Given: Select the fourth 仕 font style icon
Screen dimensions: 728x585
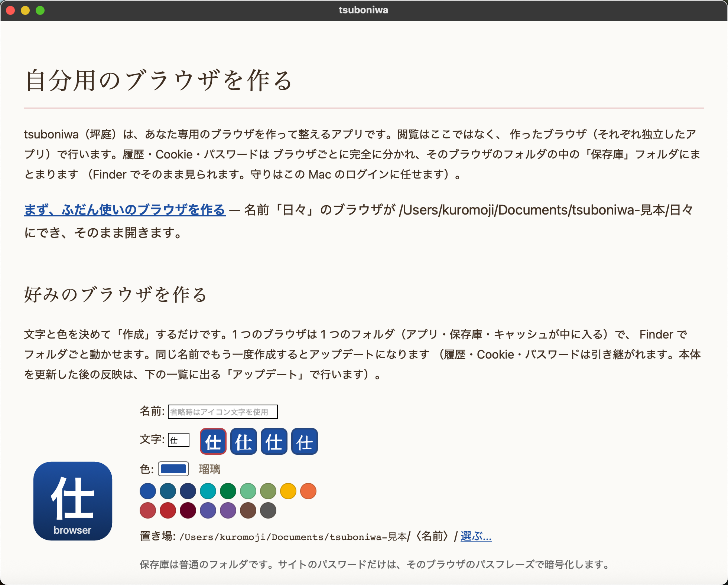Looking at the screenshot, I should click(305, 441).
